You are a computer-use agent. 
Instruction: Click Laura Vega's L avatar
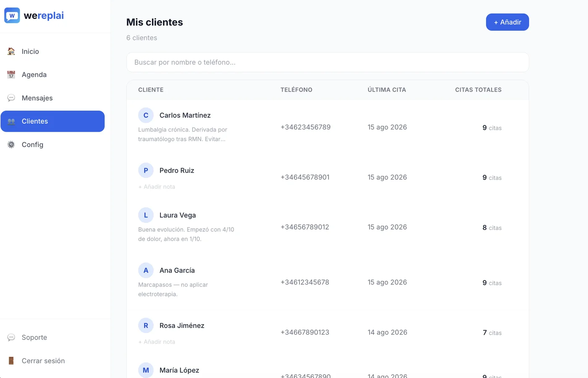tap(146, 215)
